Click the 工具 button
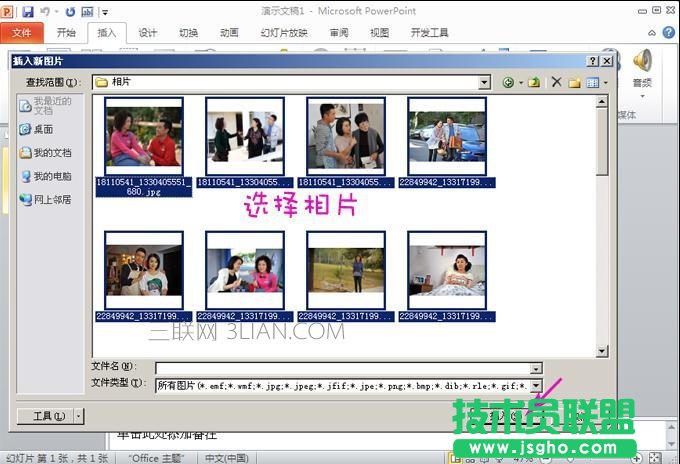This screenshot has width=680, height=464. (46, 416)
